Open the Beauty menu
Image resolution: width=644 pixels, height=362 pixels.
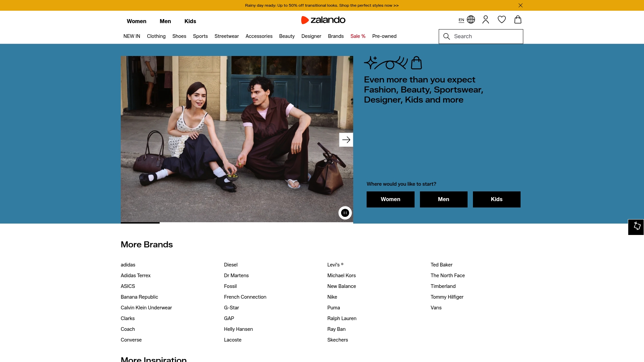(287, 36)
